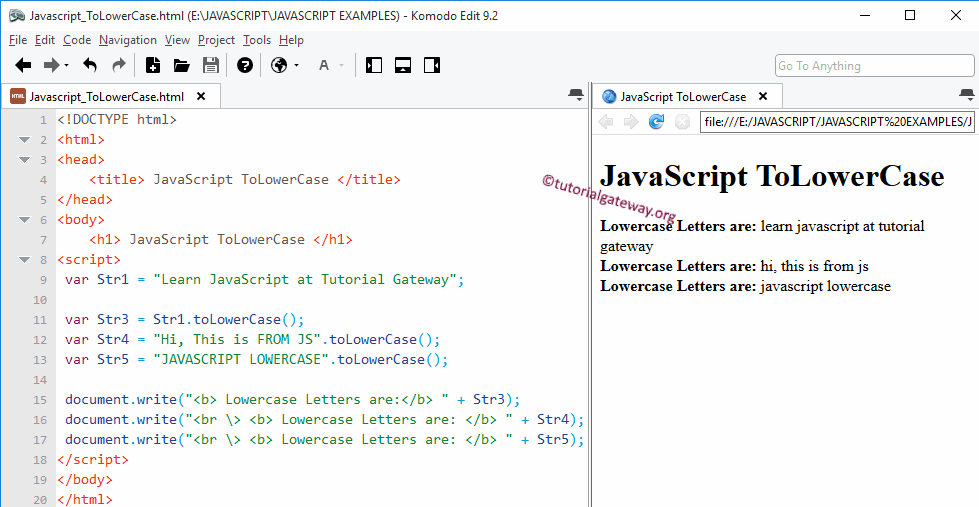This screenshot has height=507, width=979.
Task: Undo the last edit using the toolbar arrow
Action: pos(90,66)
